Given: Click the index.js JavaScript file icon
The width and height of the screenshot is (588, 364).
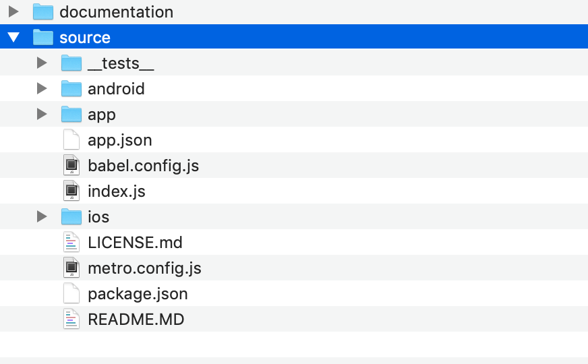Looking at the screenshot, I should click(x=71, y=191).
